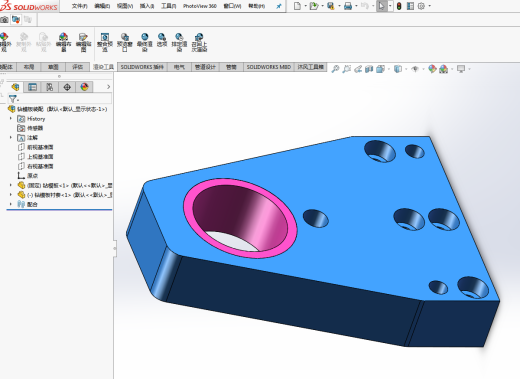The height and width of the screenshot is (379, 520).
Task: Click the Zoom to Fit magnifier icon
Action: point(335,69)
